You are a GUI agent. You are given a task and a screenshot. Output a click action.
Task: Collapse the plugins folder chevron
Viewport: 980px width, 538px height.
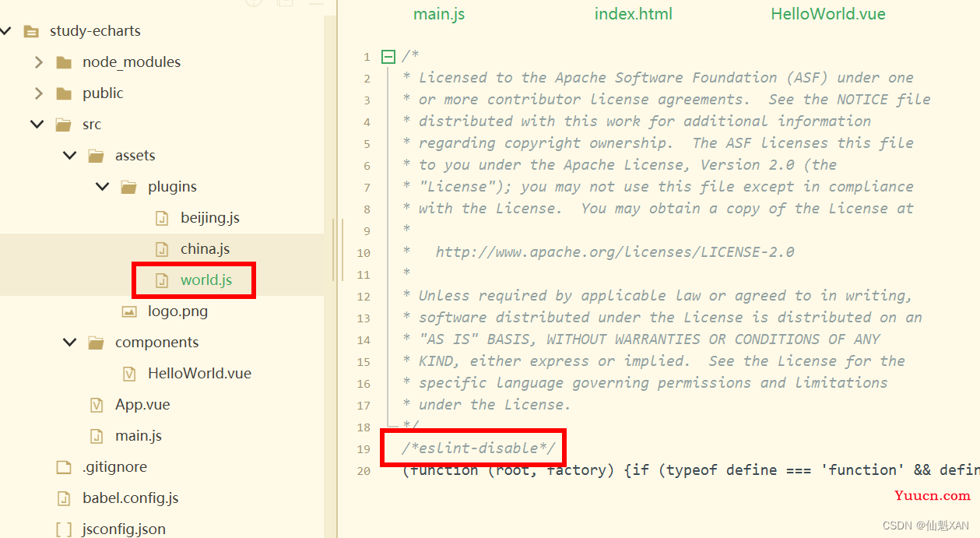(x=103, y=187)
